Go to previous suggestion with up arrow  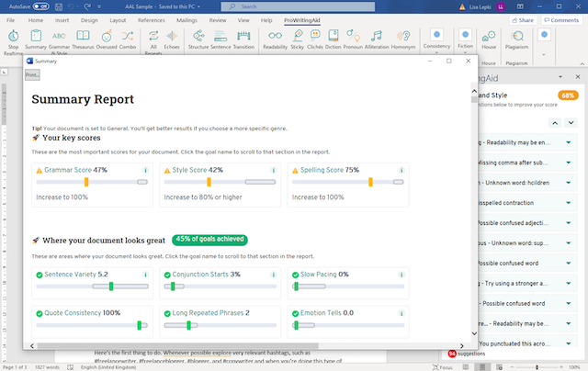[x=555, y=123]
